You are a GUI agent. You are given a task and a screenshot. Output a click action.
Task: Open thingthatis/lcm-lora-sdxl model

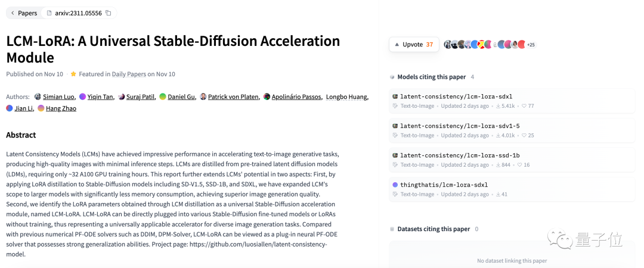pos(444,185)
